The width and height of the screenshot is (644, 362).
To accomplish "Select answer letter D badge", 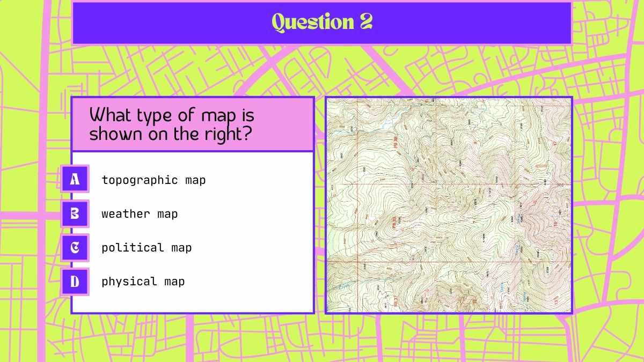I will pos(75,282).
